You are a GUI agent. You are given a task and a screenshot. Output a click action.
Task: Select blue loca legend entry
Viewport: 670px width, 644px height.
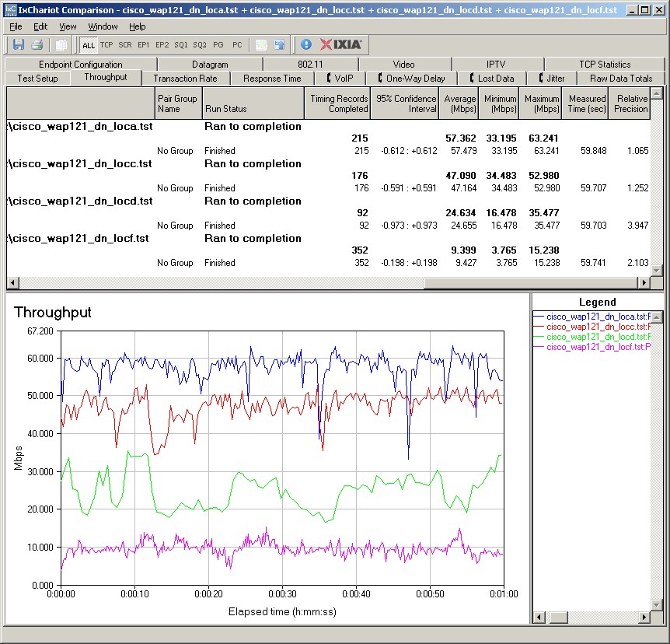point(591,317)
